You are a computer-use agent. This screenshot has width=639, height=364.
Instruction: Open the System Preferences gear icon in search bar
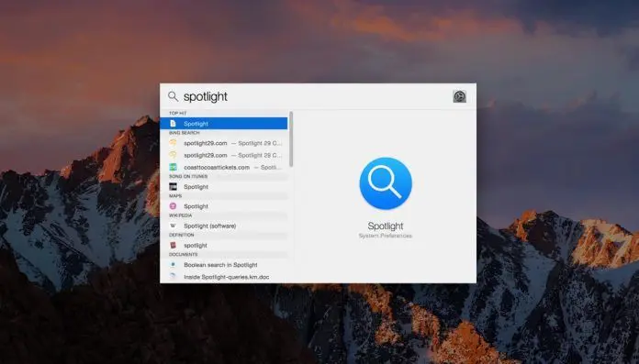[459, 96]
